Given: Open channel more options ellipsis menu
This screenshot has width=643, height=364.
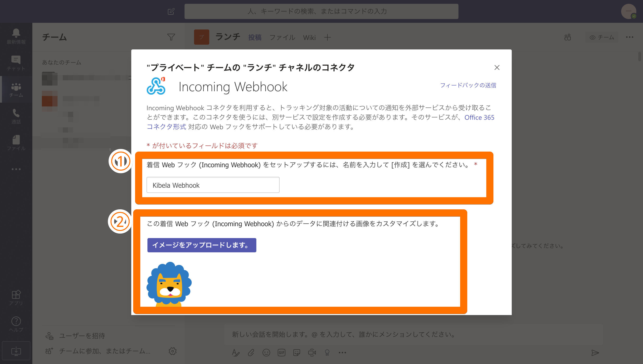Looking at the screenshot, I should coord(629,37).
